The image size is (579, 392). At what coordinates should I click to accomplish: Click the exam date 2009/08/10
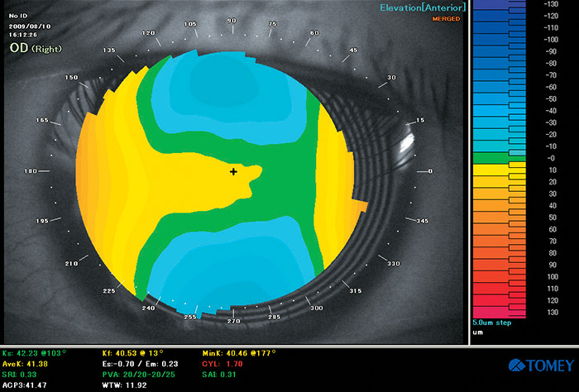[x=30, y=26]
